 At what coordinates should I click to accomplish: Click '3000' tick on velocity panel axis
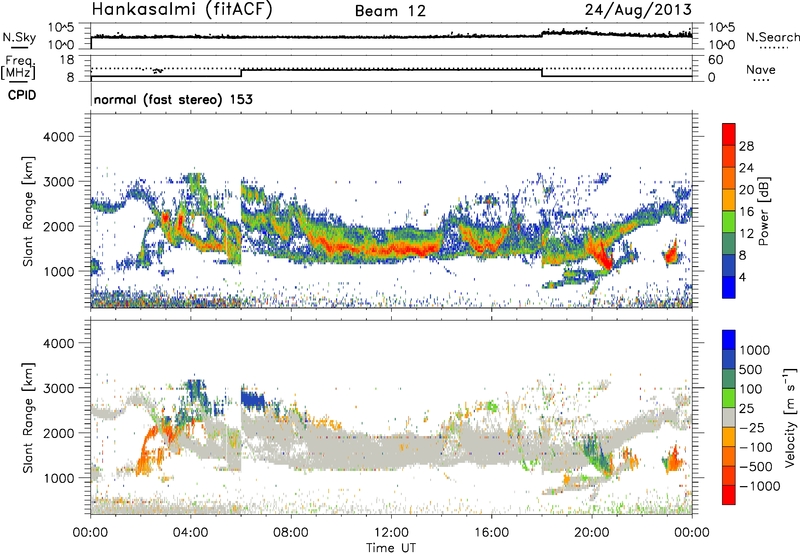tap(58, 388)
